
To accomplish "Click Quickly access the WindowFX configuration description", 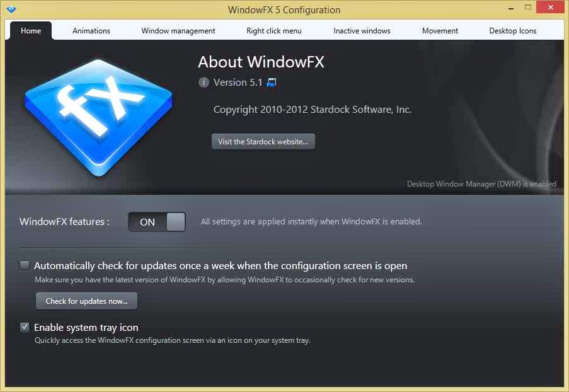I will click(173, 340).
